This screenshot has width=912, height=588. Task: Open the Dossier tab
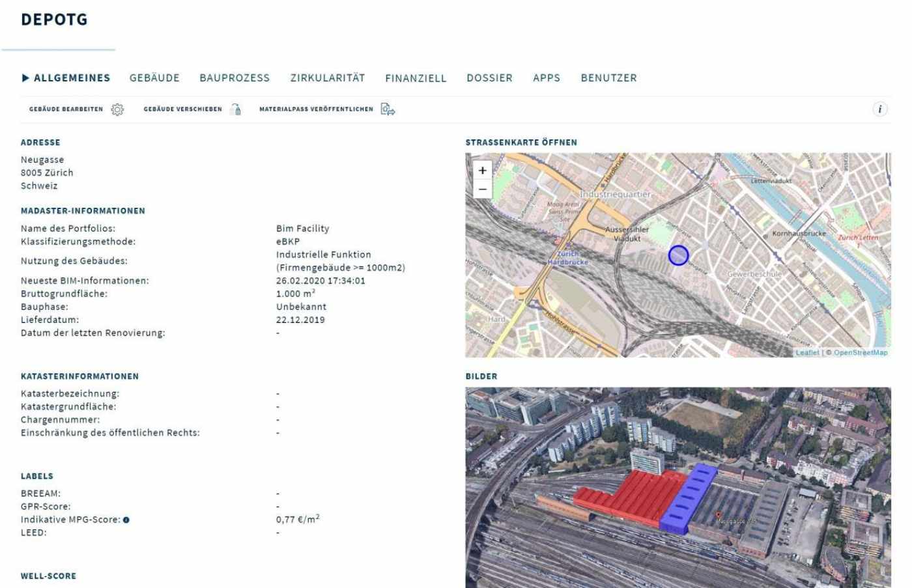pos(489,78)
